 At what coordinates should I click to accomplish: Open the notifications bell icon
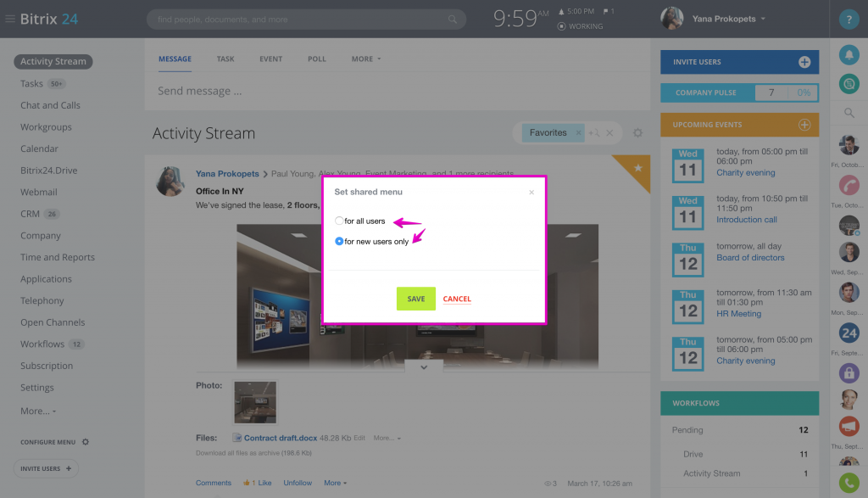849,55
